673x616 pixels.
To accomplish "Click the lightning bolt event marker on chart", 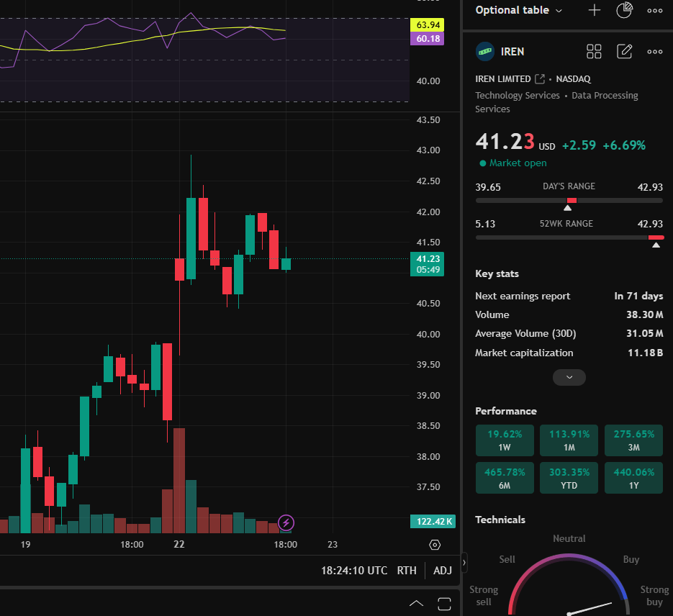I will pyautogui.click(x=286, y=523).
